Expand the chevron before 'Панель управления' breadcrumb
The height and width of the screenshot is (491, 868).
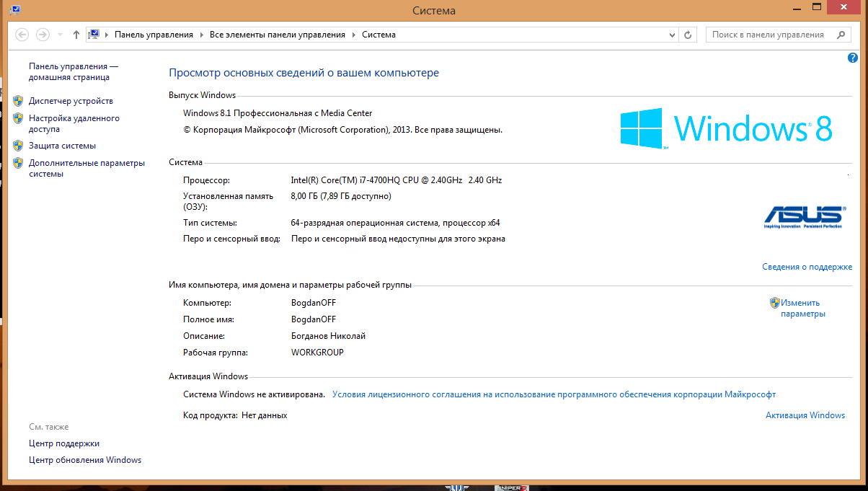coord(107,35)
